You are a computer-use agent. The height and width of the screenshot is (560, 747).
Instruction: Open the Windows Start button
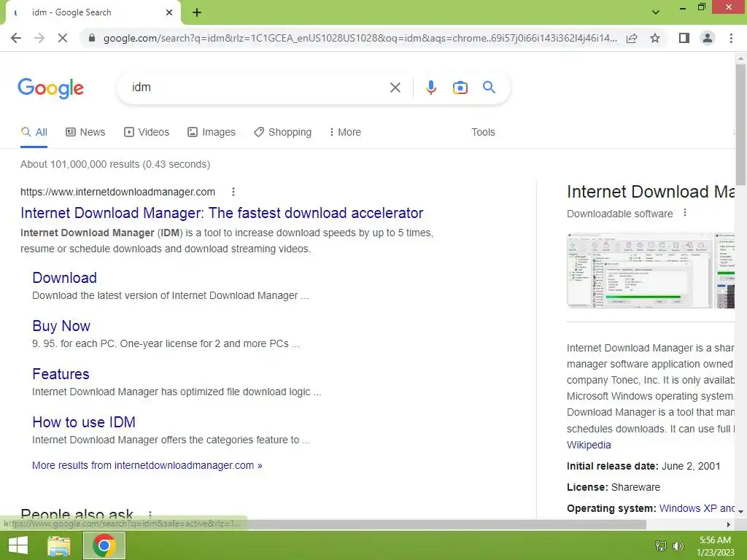(x=18, y=545)
